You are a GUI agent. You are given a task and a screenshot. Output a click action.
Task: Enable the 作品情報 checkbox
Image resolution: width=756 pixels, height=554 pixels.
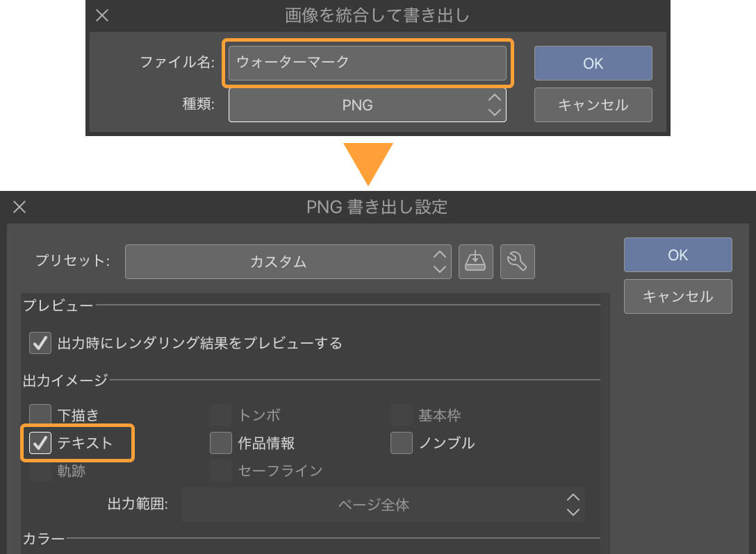point(221,443)
